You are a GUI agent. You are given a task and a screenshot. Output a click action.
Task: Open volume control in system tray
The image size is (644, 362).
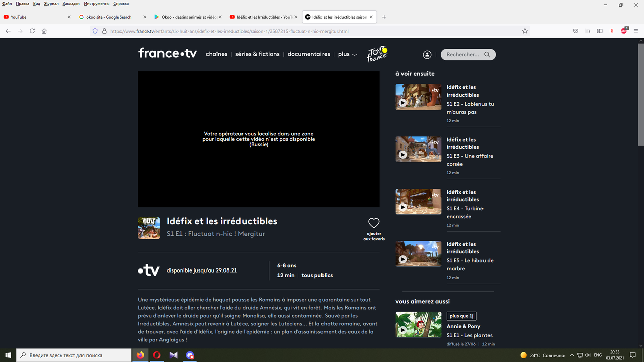coord(588,355)
